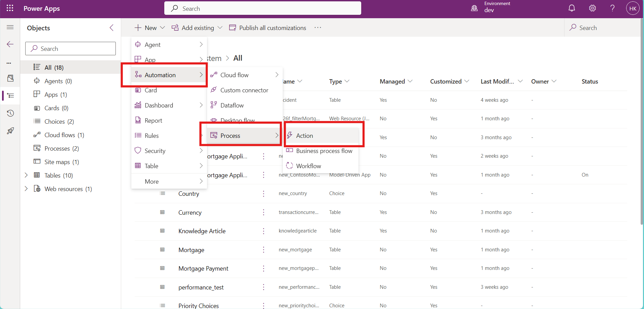Open the notifications bell
Image resolution: width=644 pixels, height=309 pixels.
pos(572,8)
